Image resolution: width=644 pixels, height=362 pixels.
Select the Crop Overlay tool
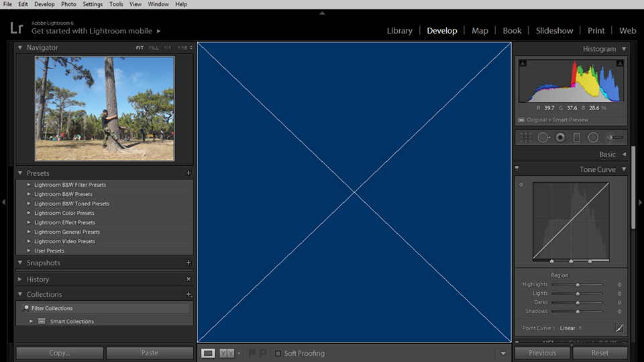[526, 138]
